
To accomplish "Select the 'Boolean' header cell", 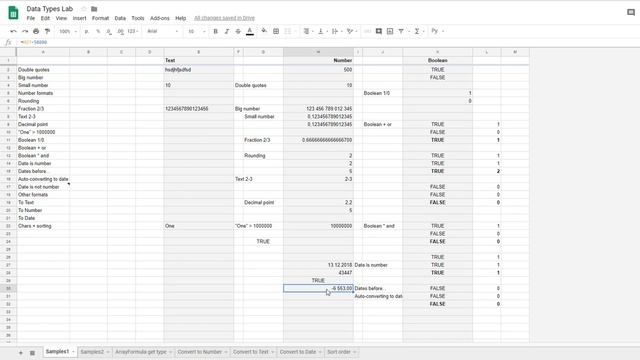I will [x=438, y=60].
